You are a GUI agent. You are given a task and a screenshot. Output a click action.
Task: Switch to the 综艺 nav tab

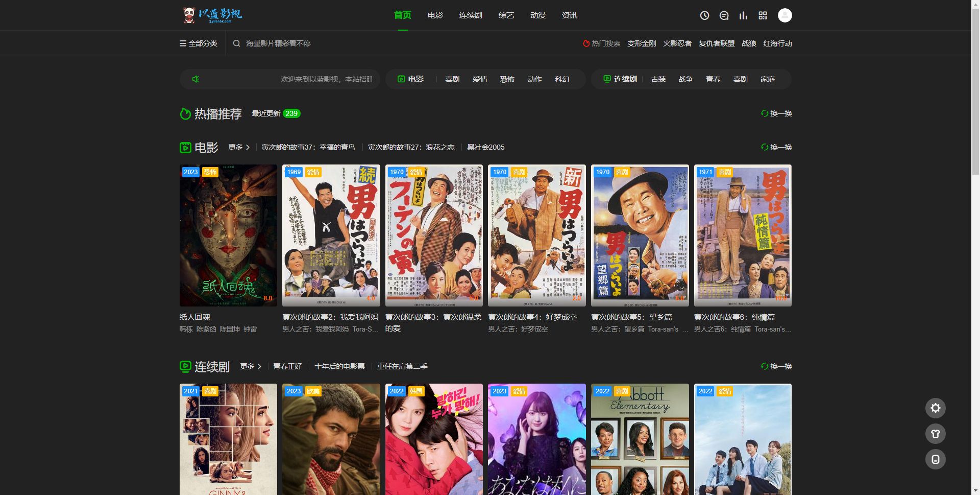[x=506, y=15]
